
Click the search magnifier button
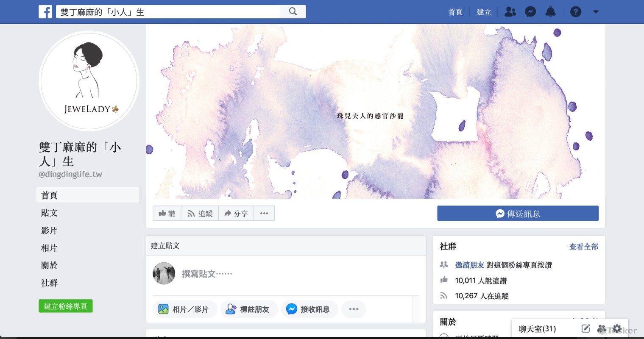[x=293, y=12]
